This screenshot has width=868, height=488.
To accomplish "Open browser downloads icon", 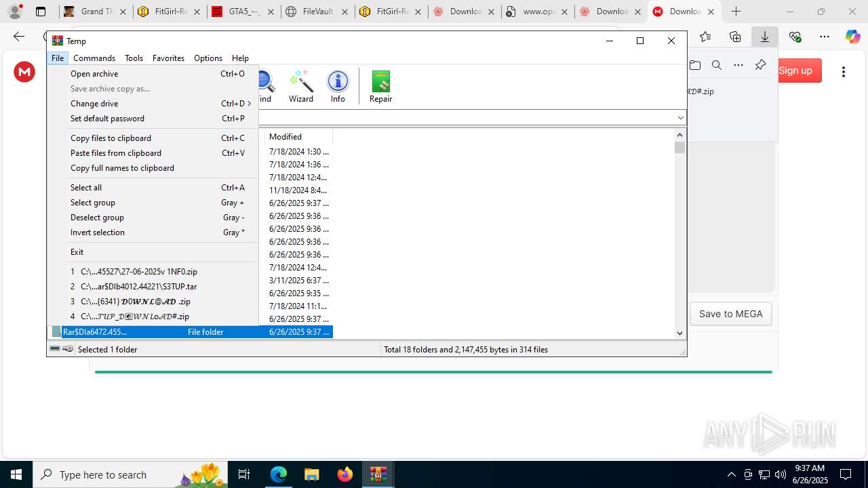I will (765, 37).
